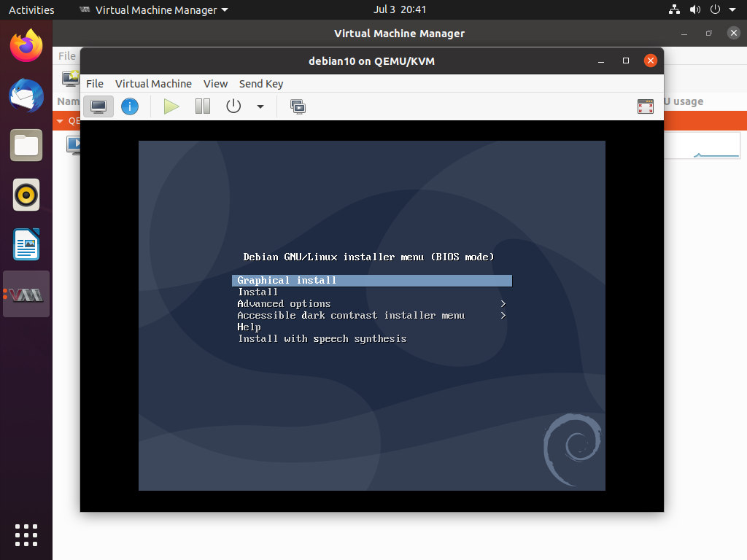Manage virtual machine snapshots
747x560 pixels.
297,106
